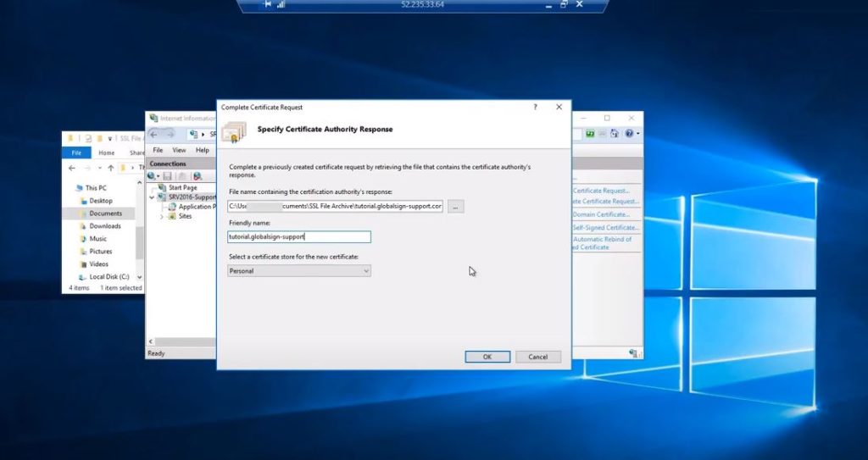
Task: Select Desktop in File Explorer navigation
Action: point(101,201)
